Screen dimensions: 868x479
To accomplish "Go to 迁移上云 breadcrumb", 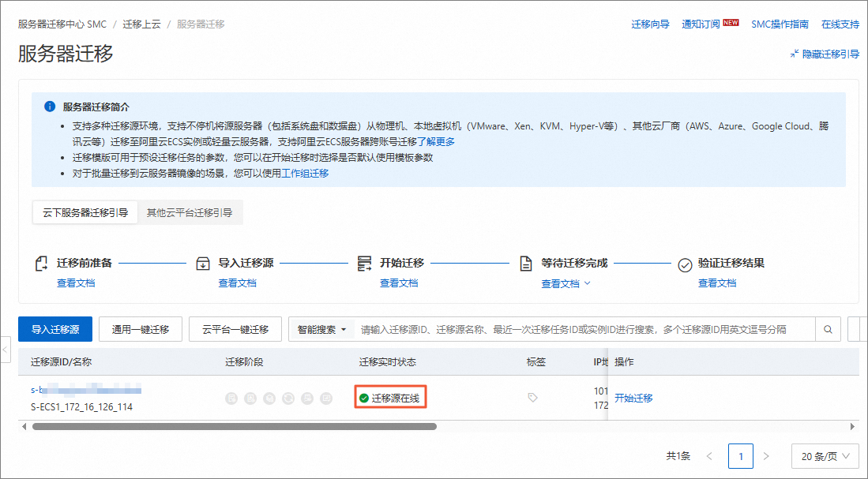I will point(141,24).
